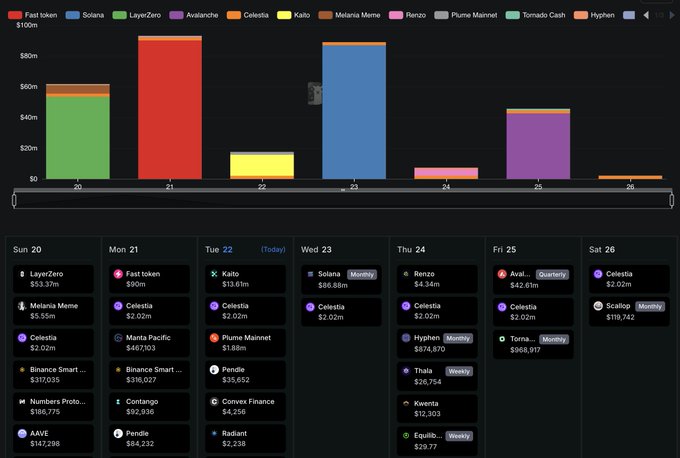Viewport: 680px width, 458px height.
Task: Toggle Fast token legend swatch
Action: pos(15,15)
